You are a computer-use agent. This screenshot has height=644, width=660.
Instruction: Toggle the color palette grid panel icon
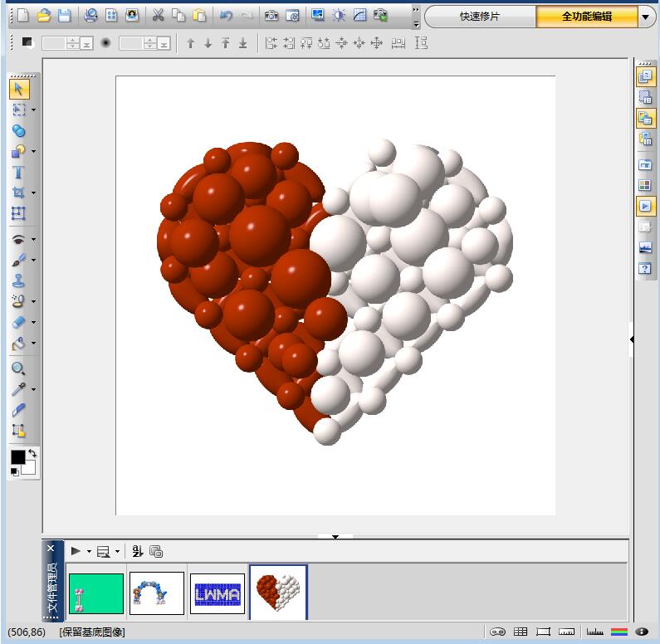point(645,185)
